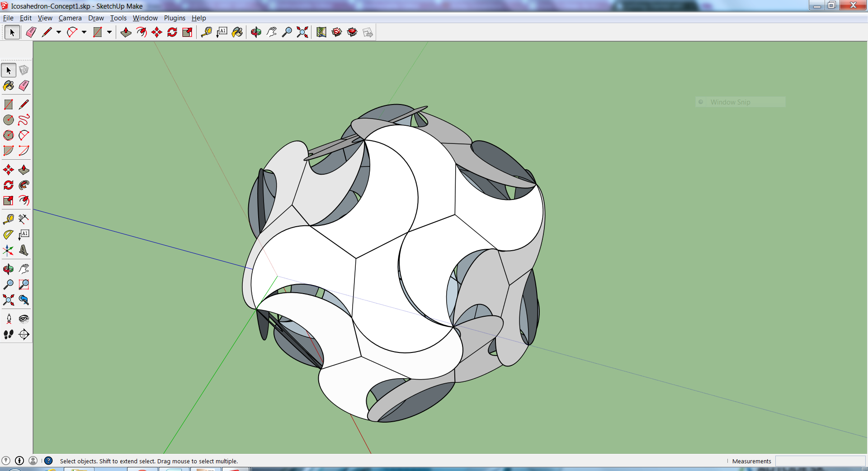Select Rotate tool in left palette
The height and width of the screenshot is (471, 868).
click(x=9, y=185)
